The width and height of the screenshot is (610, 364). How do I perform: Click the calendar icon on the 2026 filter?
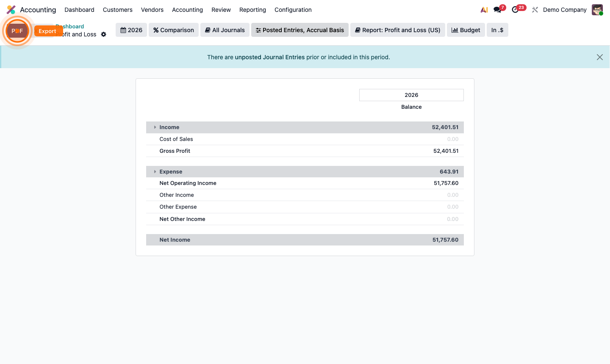(x=123, y=30)
